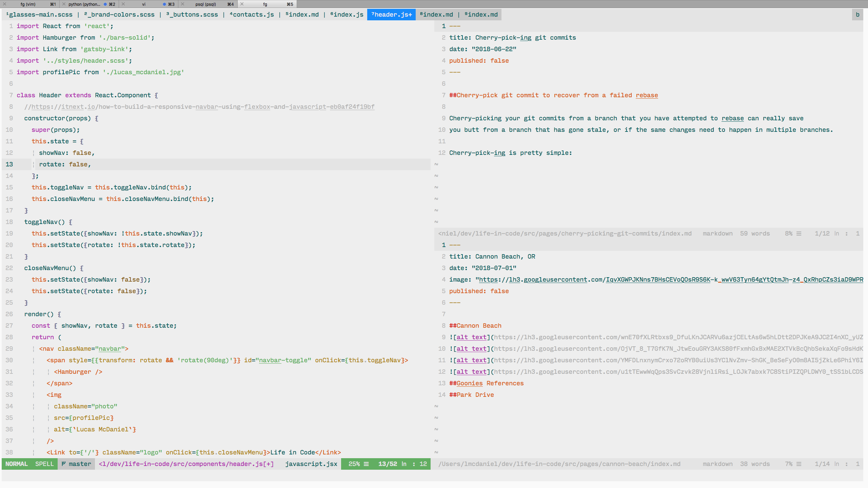Click the 'b' buffers indicator at top right
Viewport: 868px width, 488px height.
857,15
